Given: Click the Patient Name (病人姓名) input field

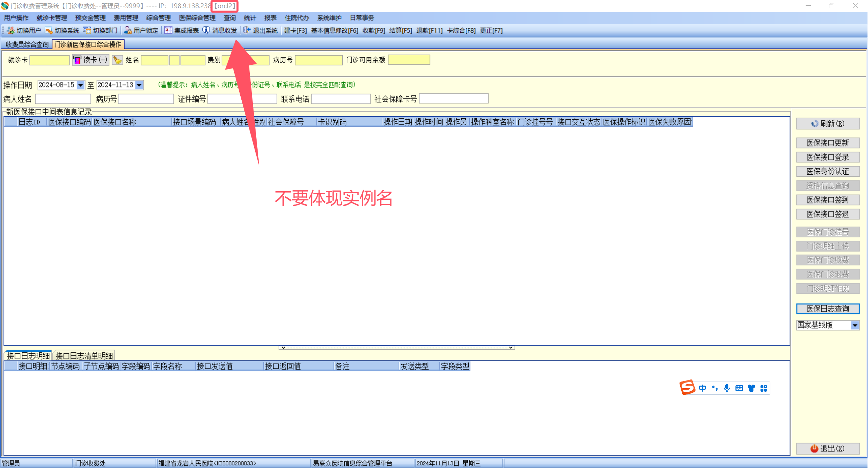Looking at the screenshot, I should (63, 99).
